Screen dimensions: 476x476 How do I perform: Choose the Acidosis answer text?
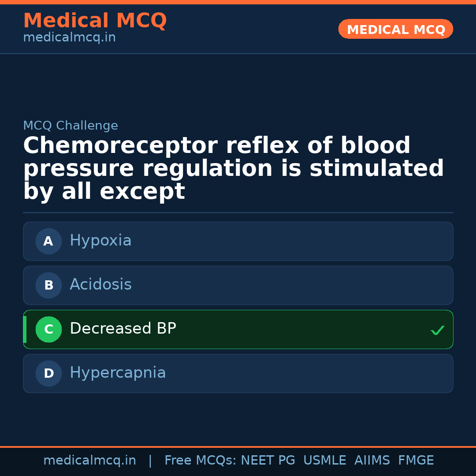click(100, 285)
